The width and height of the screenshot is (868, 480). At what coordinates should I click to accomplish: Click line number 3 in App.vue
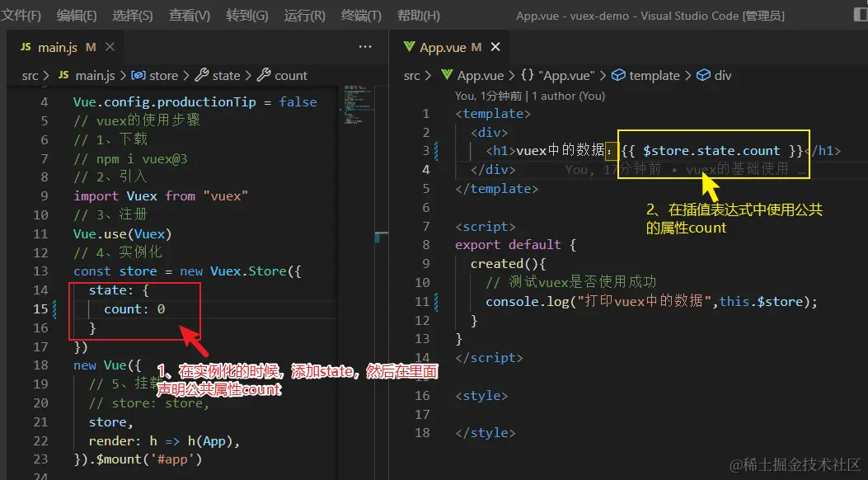(425, 151)
